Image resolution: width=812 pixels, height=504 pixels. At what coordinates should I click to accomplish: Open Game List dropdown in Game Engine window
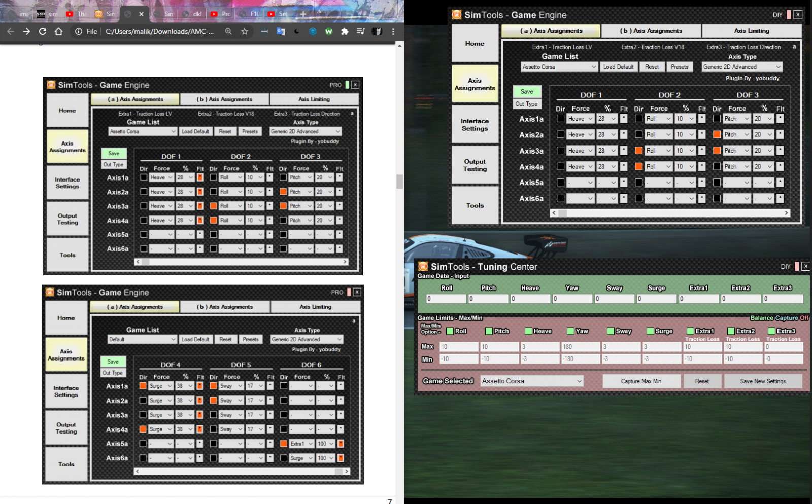click(559, 67)
